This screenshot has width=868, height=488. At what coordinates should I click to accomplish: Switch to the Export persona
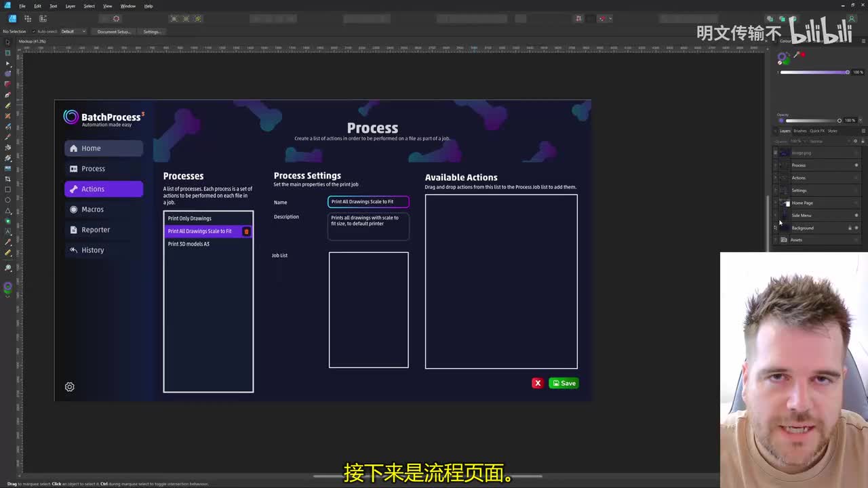coord(43,18)
